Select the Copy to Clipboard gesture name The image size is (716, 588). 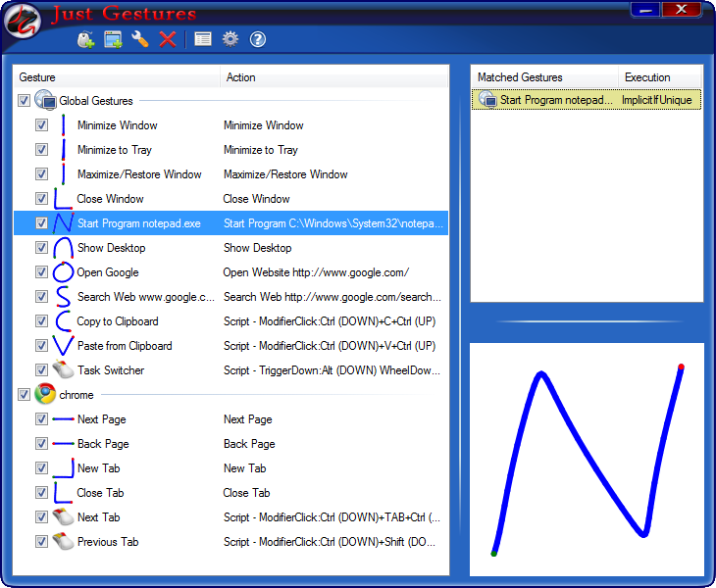coord(118,321)
